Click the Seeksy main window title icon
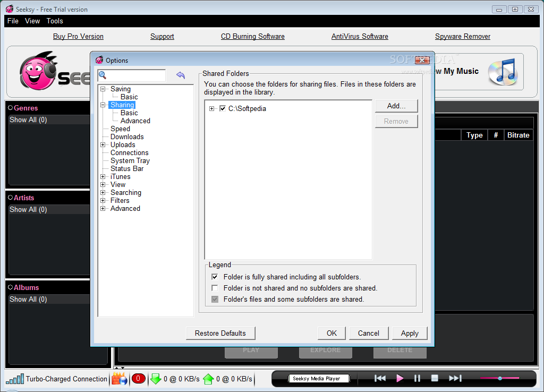The width and height of the screenshot is (544, 392). (x=10, y=9)
